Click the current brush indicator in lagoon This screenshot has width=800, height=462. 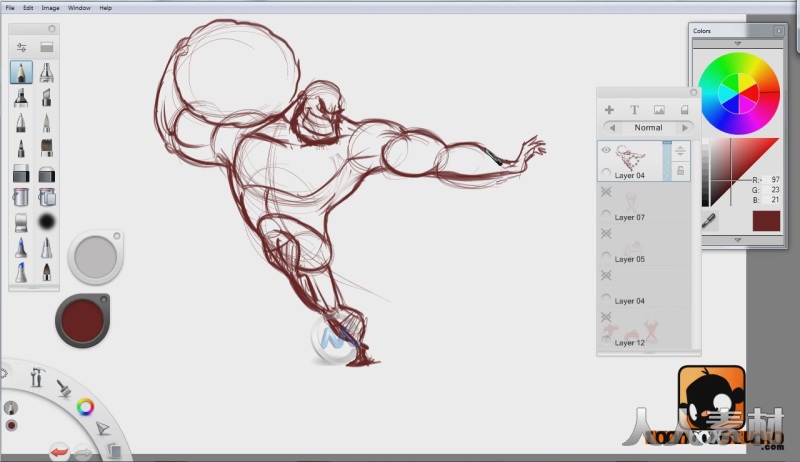[x=11, y=407]
